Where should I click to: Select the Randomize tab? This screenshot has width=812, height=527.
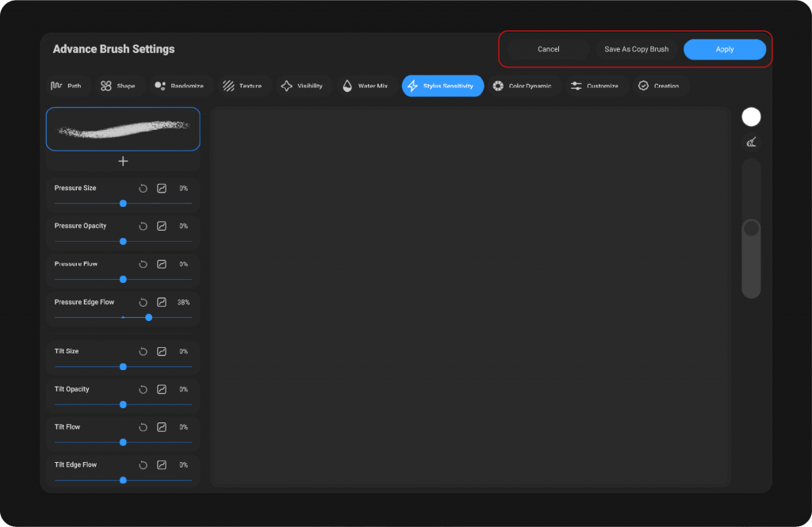click(x=179, y=86)
